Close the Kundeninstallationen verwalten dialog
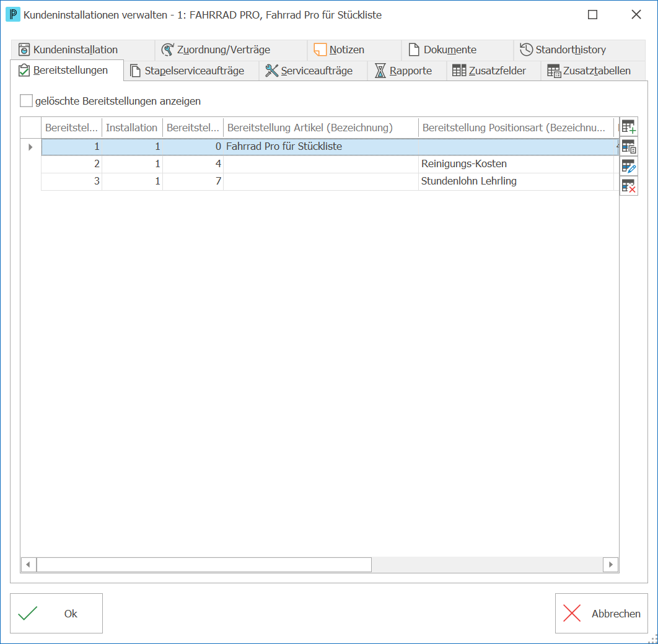The width and height of the screenshot is (658, 644). click(636, 15)
